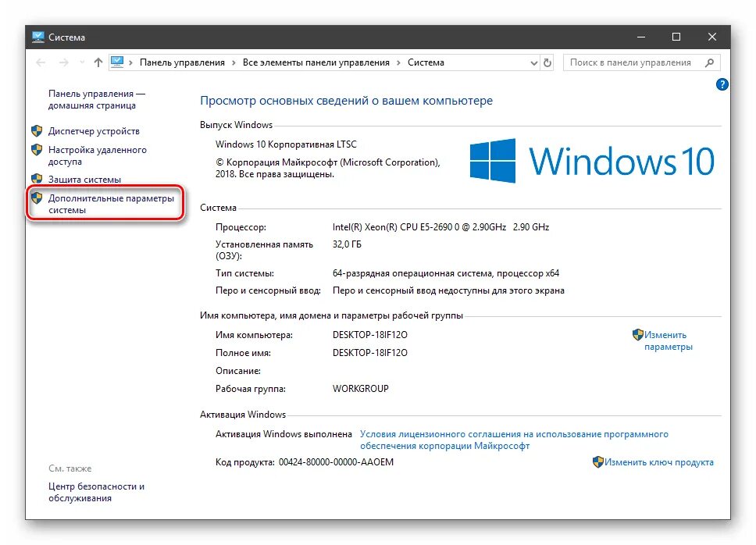Open Дополнительные параметры системы link

click(111, 204)
